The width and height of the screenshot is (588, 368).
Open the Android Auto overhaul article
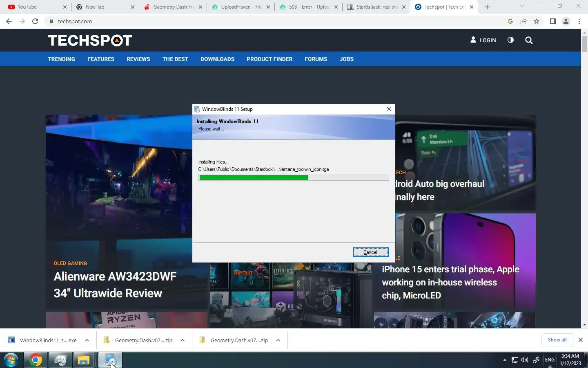pyautogui.click(x=439, y=190)
